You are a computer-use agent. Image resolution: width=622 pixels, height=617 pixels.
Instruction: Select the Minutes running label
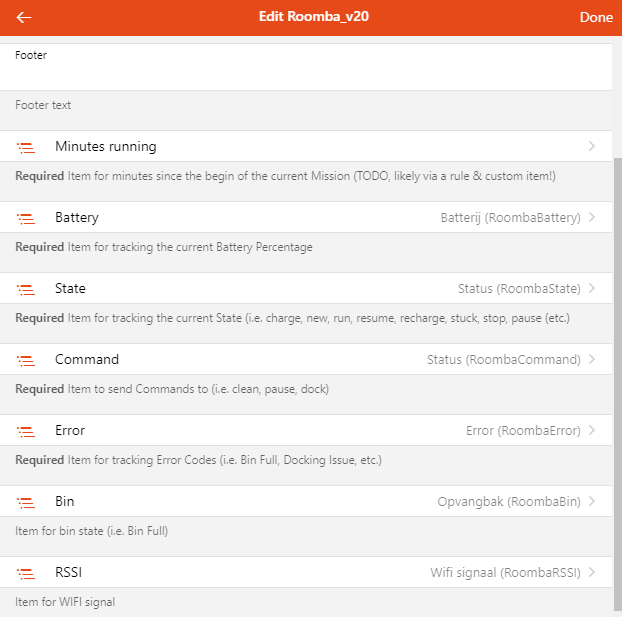[106, 146]
